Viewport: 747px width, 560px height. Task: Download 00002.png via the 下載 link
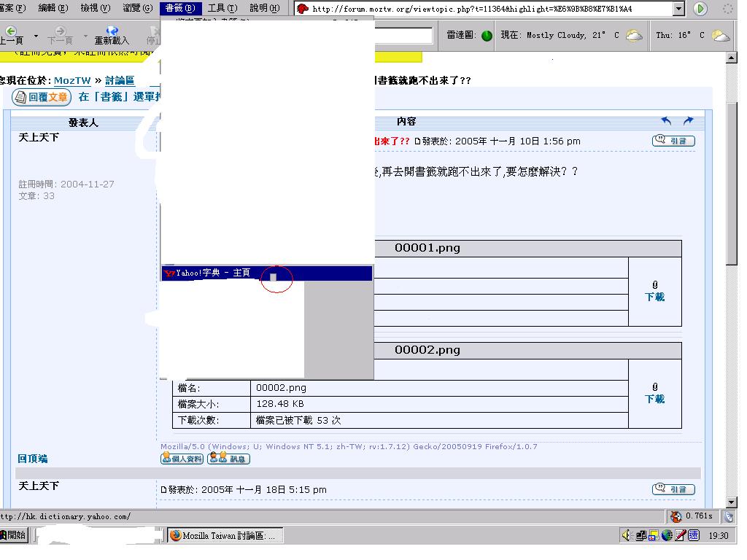(x=654, y=399)
